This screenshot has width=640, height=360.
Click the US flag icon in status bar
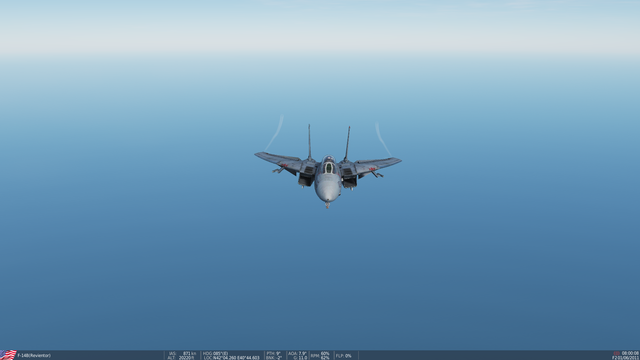pos(8,355)
